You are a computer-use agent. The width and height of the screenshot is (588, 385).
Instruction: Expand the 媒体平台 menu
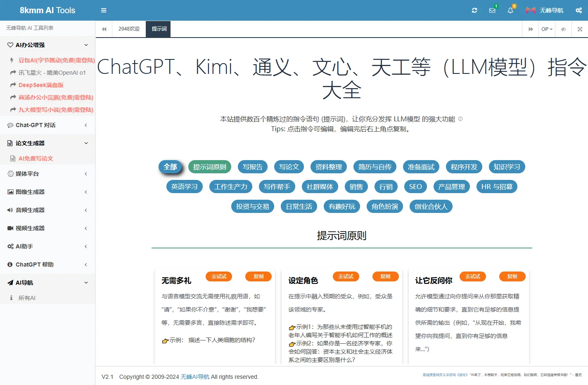[47, 174]
